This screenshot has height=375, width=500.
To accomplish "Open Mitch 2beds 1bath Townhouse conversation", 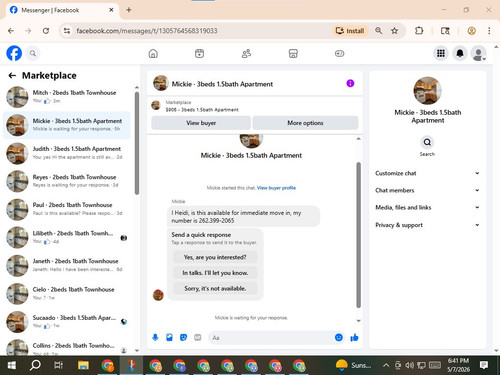I will (x=67, y=97).
